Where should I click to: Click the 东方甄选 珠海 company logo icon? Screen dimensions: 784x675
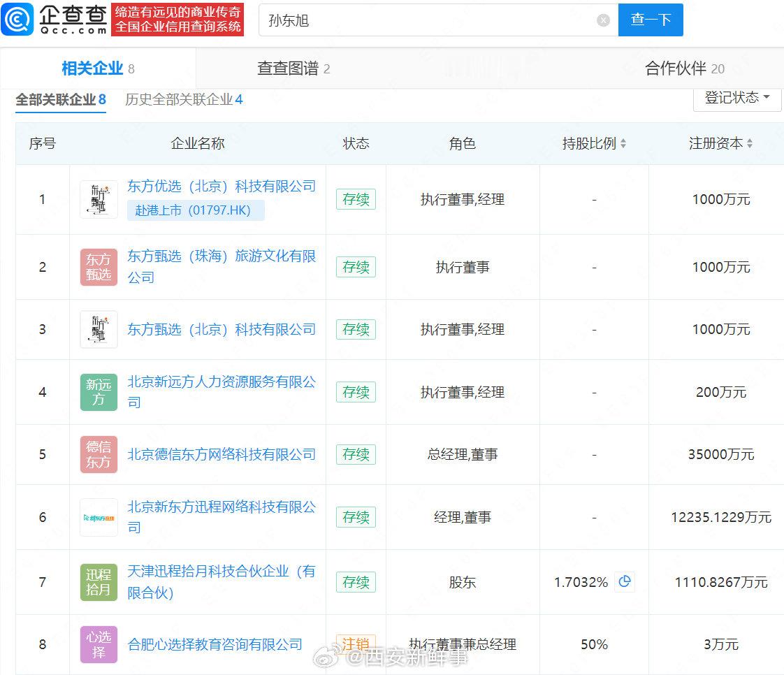pos(99,267)
